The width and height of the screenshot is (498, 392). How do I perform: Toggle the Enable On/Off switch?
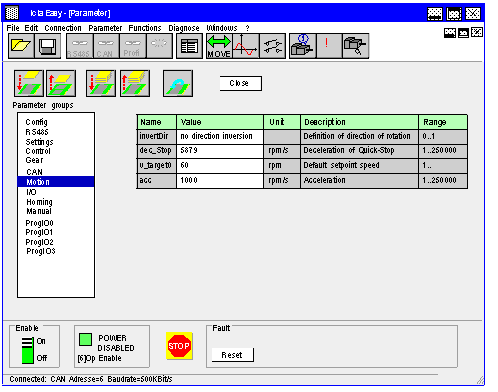point(28,350)
